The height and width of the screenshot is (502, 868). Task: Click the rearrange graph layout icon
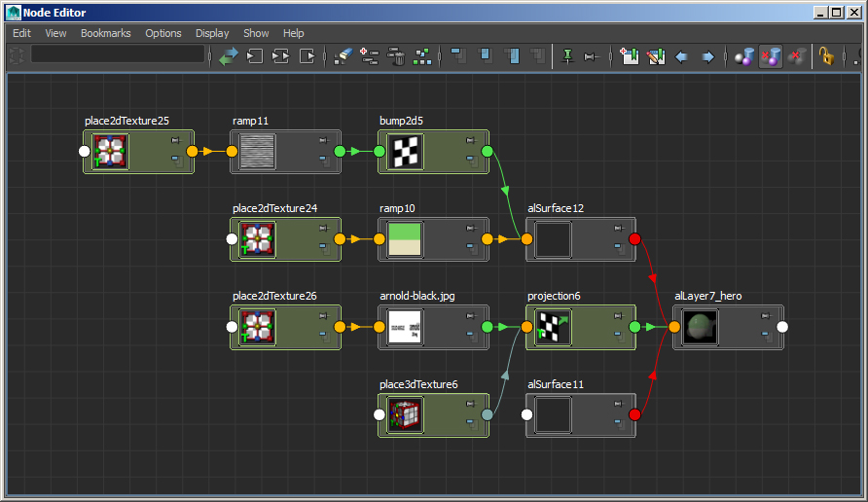pos(422,56)
